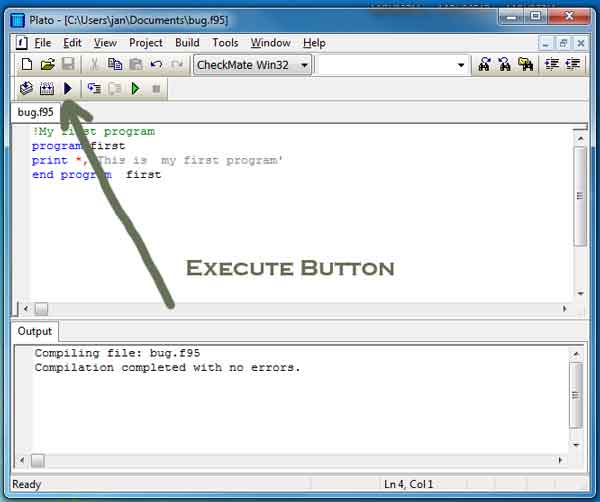600x502 pixels.
Task: Click the 'Ln 4, Col 1' status indicator
Action: (x=408, y=484)
